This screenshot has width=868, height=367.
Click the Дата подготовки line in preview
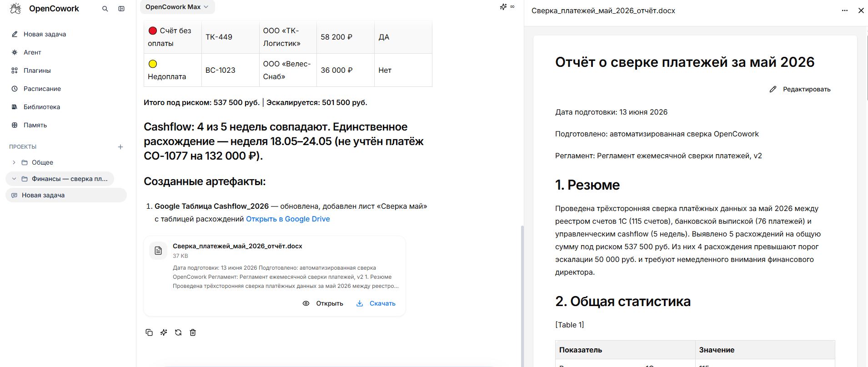coord(612,112)
